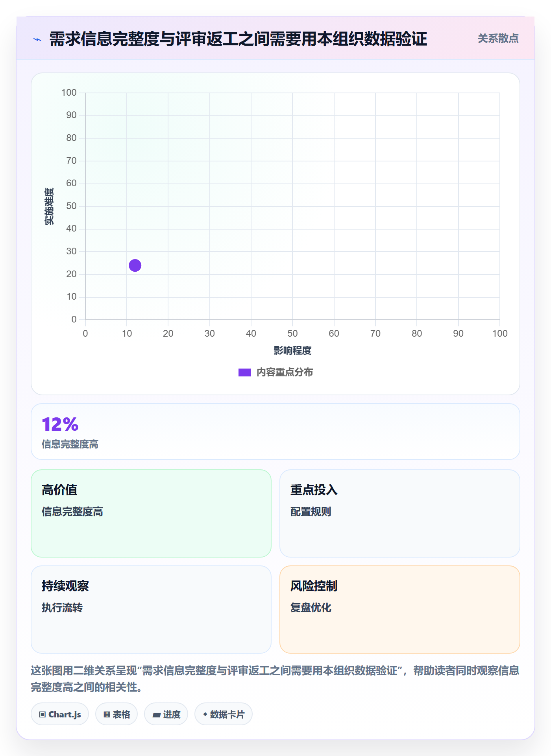Click the bar icon in the 进度 chip
551x756 pixels.
(156, 715)
